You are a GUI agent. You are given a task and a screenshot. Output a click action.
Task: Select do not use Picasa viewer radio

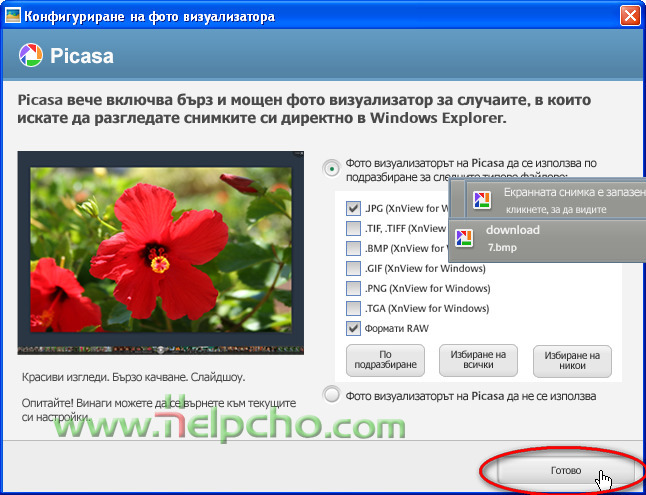(x=332, y=396)
